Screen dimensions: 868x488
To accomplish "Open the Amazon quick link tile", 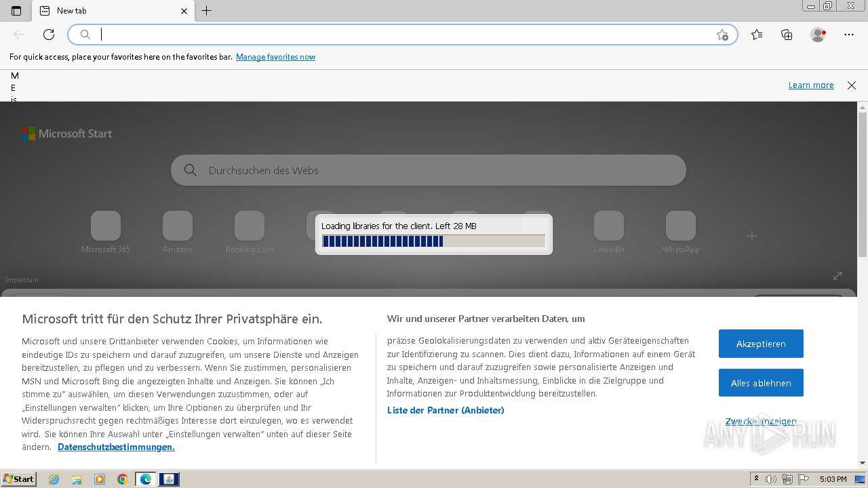I will tap(178, 232).
